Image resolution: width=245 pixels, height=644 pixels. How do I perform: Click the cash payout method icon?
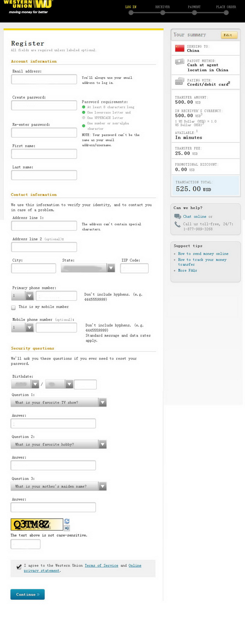[180, 62]
